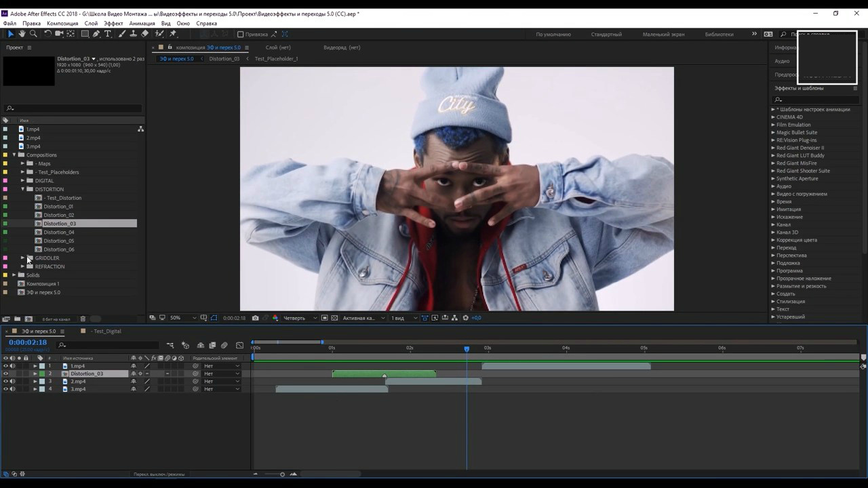Mute audio of 2.mp4 layer

pyautogui.click(x=12, y=382)
